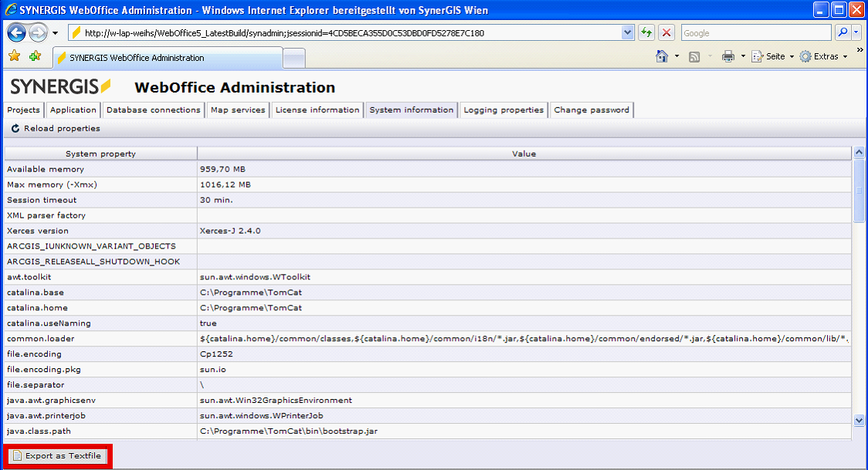Click the Reload properties refresh icon
This screenshot has width=868, height=470.
[14, 128]
